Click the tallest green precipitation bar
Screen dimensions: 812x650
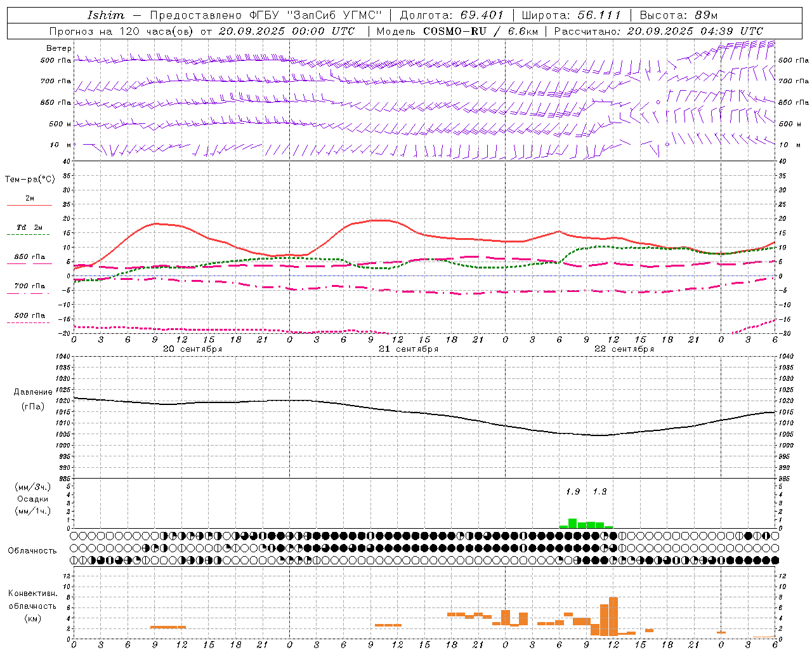pos(572,524)
